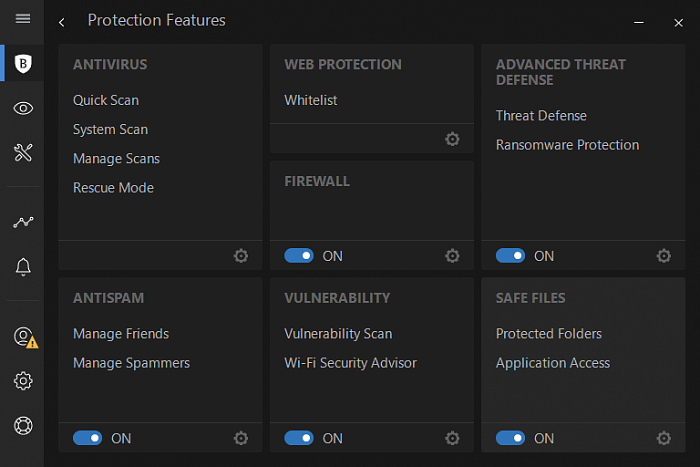Open the Activity graph icon in sidebar
Viewport: 700px width, 467px height.
click(23, 222)
